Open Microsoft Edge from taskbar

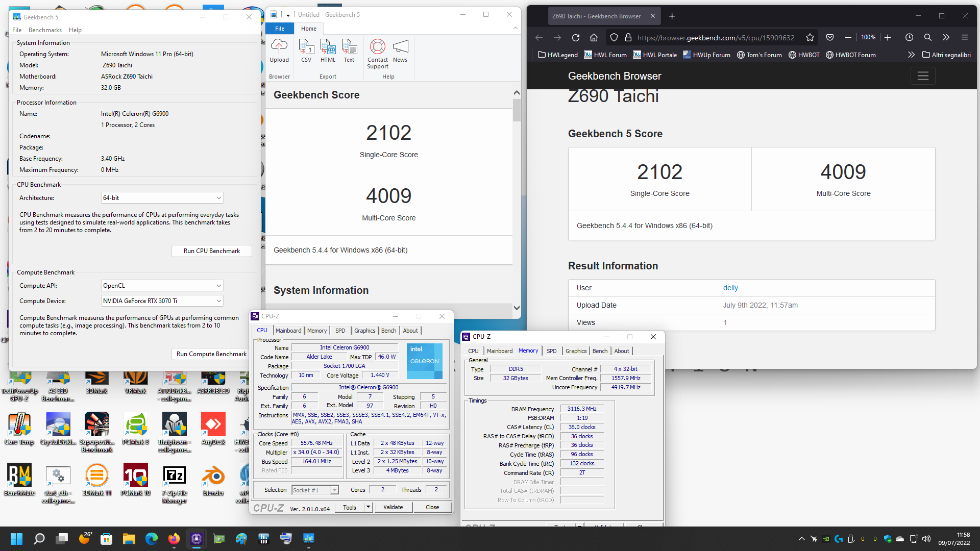coord(152,539)
